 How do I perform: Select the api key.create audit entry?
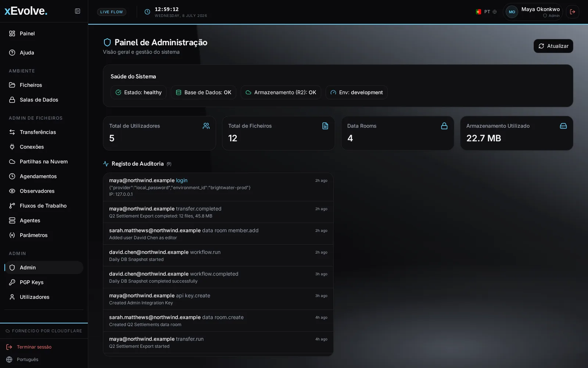click(x=218, y=299)
